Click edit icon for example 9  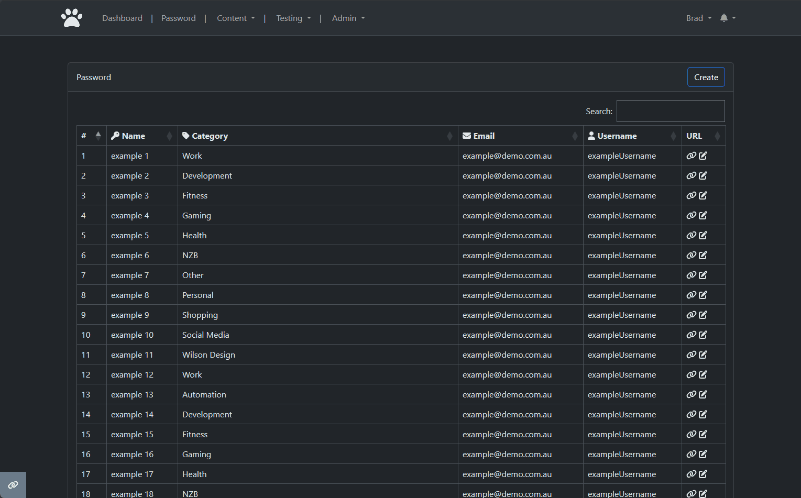703,315
